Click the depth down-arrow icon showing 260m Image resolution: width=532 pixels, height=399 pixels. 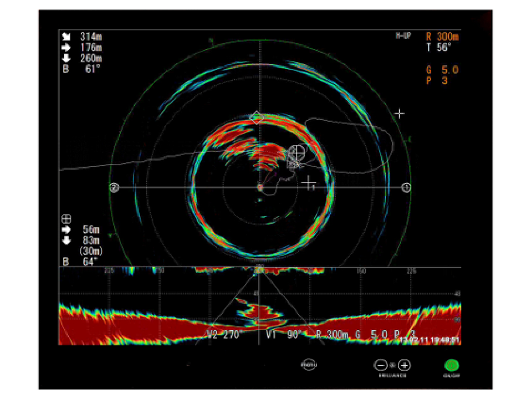tap(66, 58)
